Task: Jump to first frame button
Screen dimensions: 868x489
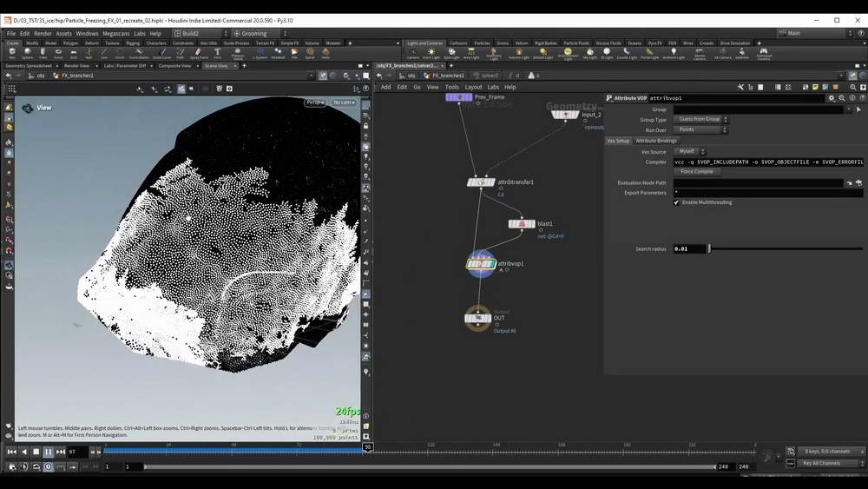Action: [11, 452]
